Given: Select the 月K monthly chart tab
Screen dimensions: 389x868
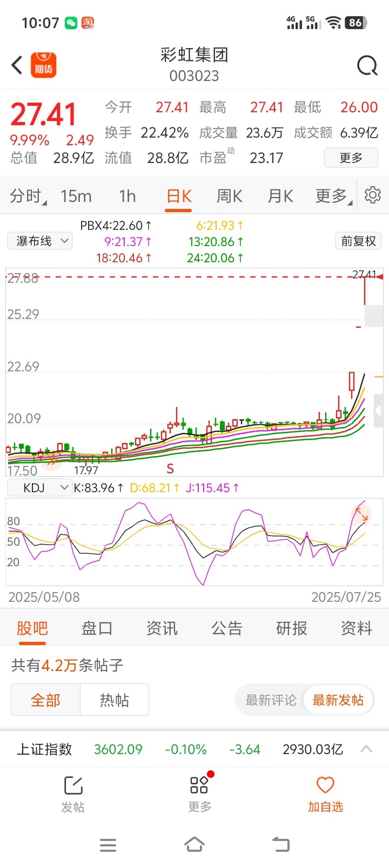Looking at the screenshot, I should point(280,196).
